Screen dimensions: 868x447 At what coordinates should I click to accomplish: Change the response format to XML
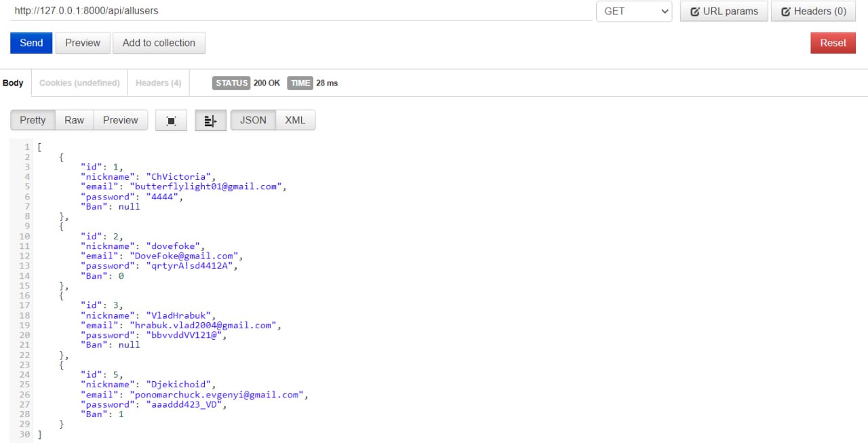tap(295, 120)
